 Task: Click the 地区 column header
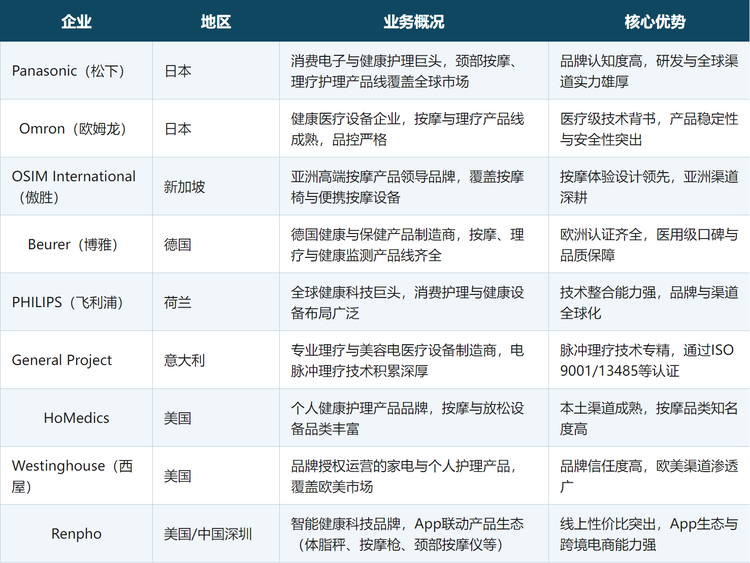pos(216,22)
